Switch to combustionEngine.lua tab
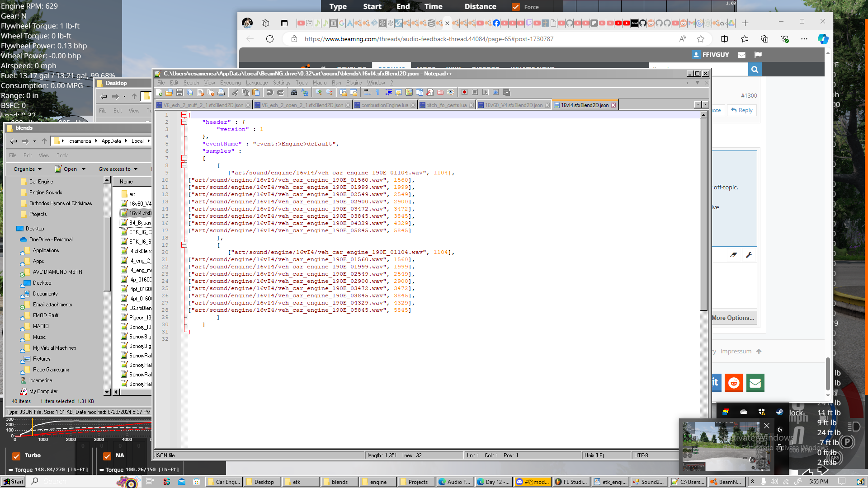The width and height of the screenshot is (868, 488). (384, 105)
